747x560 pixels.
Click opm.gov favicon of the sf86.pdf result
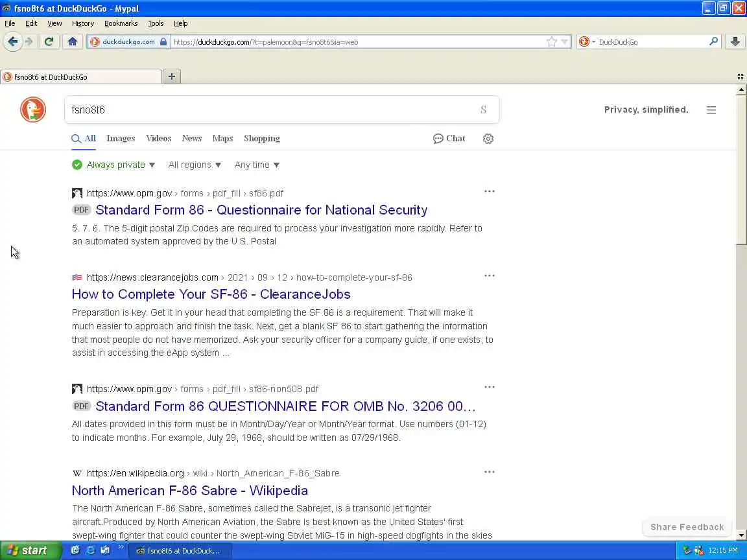77,193
